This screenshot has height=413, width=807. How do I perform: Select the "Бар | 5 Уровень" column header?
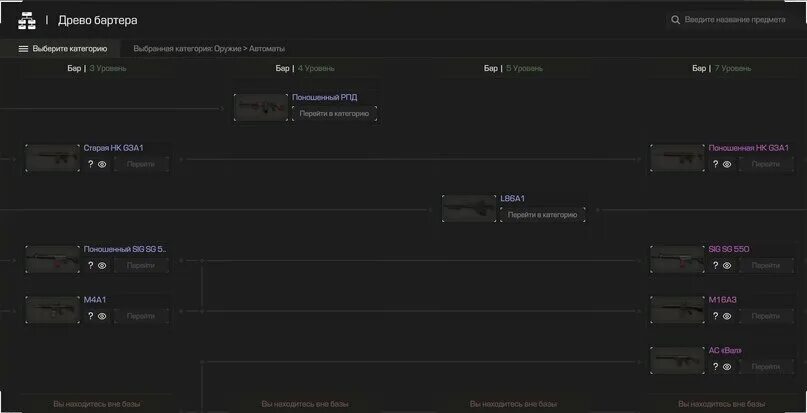[513, 68]
